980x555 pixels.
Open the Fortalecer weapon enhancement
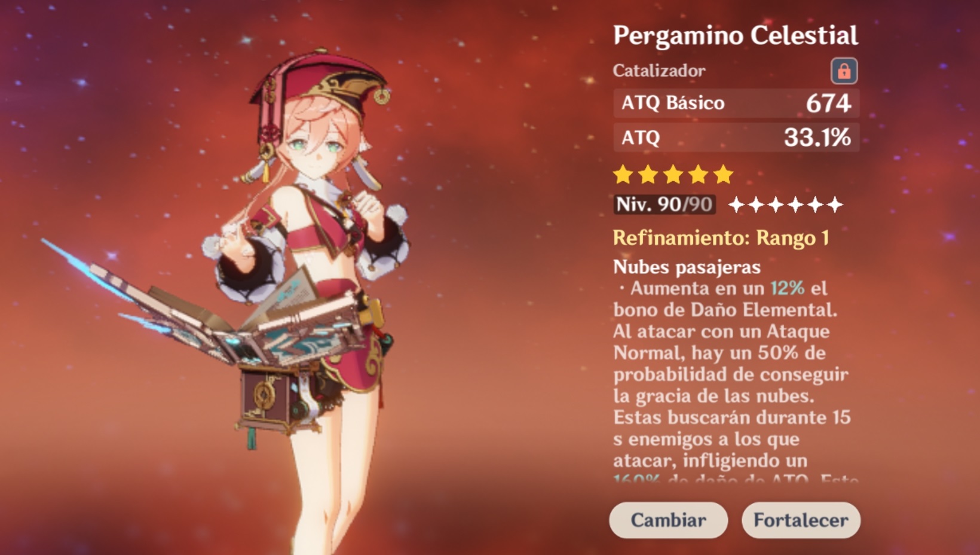coord(801,520)
